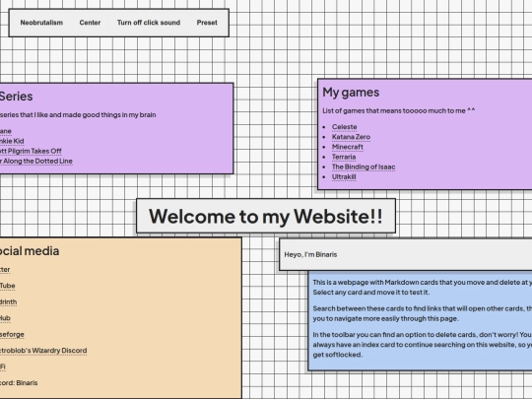Click the 'cord: Binaris' Discord text
Screen dimensions: 532x399
19,383
